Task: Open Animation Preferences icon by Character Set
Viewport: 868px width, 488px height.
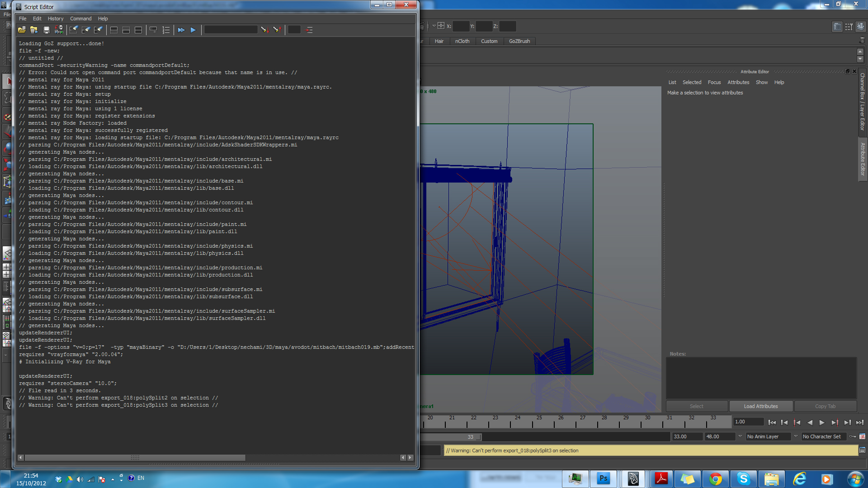Action: [x=862, y=436]
